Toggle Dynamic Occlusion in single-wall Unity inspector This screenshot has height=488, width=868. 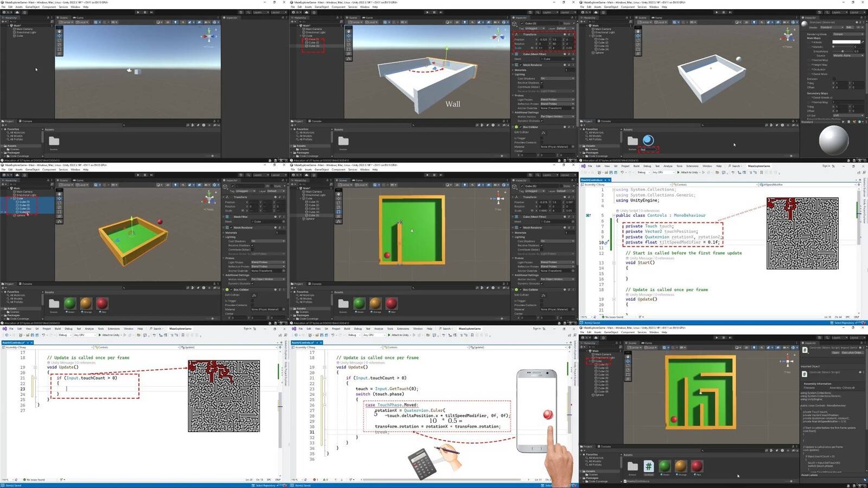[x=541, y=283]
